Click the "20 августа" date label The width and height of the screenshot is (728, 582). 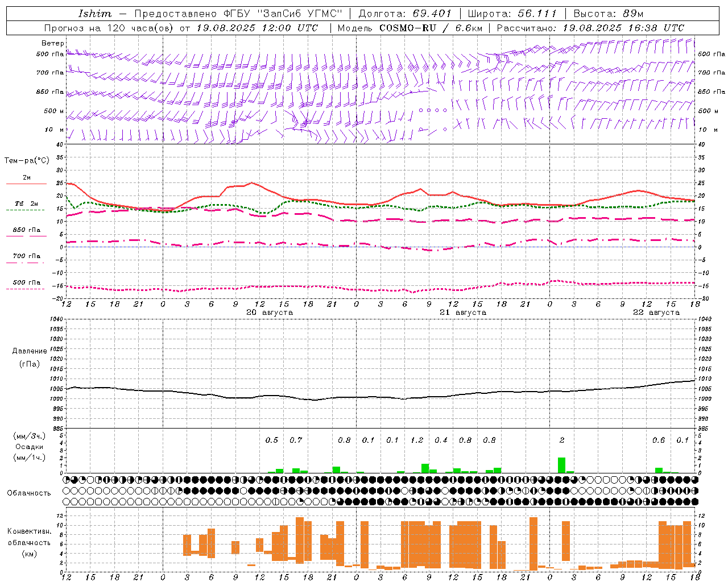(270, 313)
